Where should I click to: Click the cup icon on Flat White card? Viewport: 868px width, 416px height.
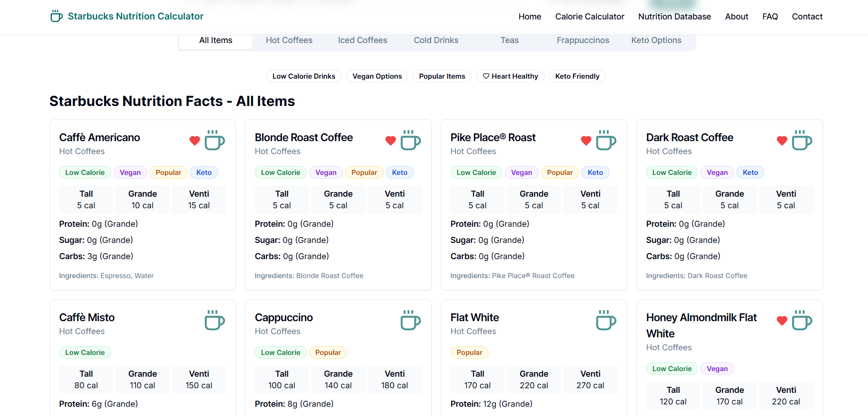point(606,320)
